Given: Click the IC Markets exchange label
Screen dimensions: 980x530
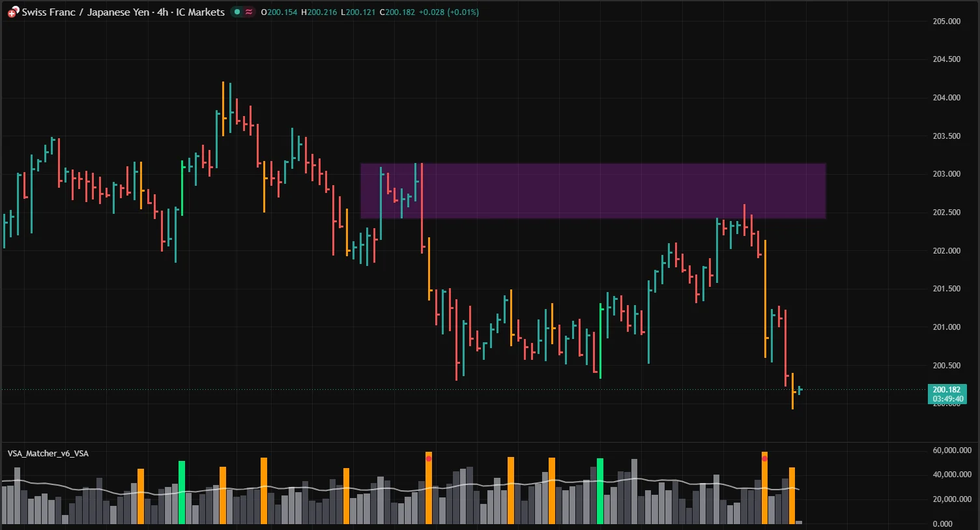Looking at the screenshot, I should pos(200,12).
